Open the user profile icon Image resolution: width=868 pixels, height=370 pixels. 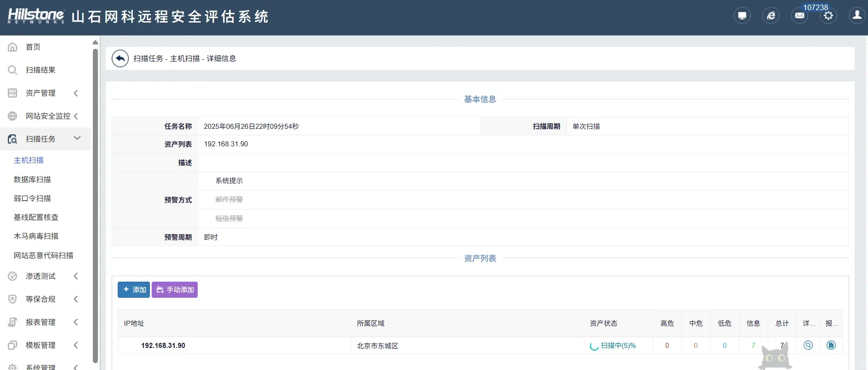[857, 16]
